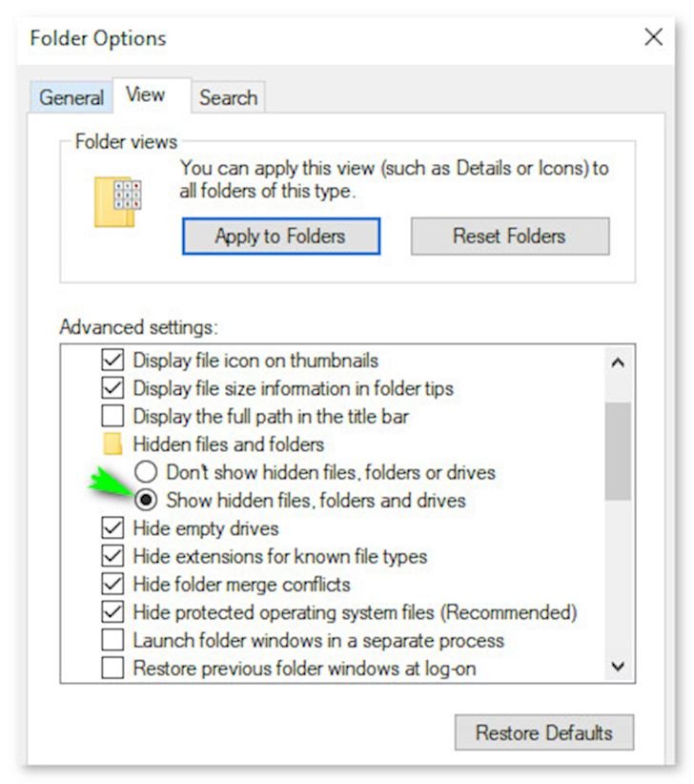Click the Apply to Folders button
The width and height of the screenshot is (694, 784).
click(280, 237)
